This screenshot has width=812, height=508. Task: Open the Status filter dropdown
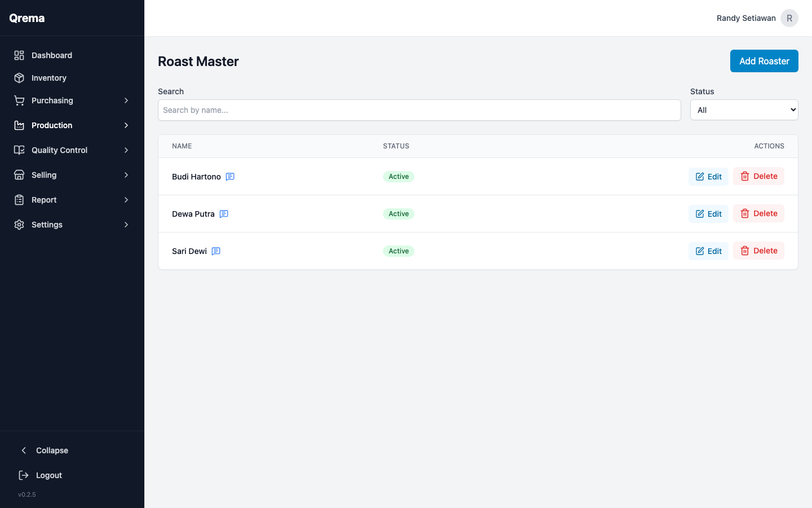coord(744,110)
